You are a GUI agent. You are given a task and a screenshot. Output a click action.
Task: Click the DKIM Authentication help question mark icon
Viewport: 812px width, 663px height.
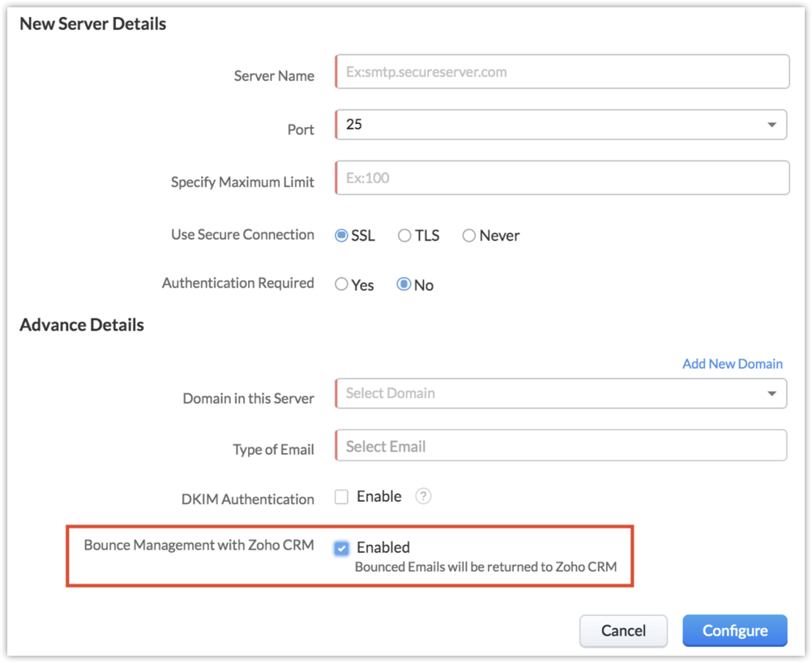click(x=423, y=497)
